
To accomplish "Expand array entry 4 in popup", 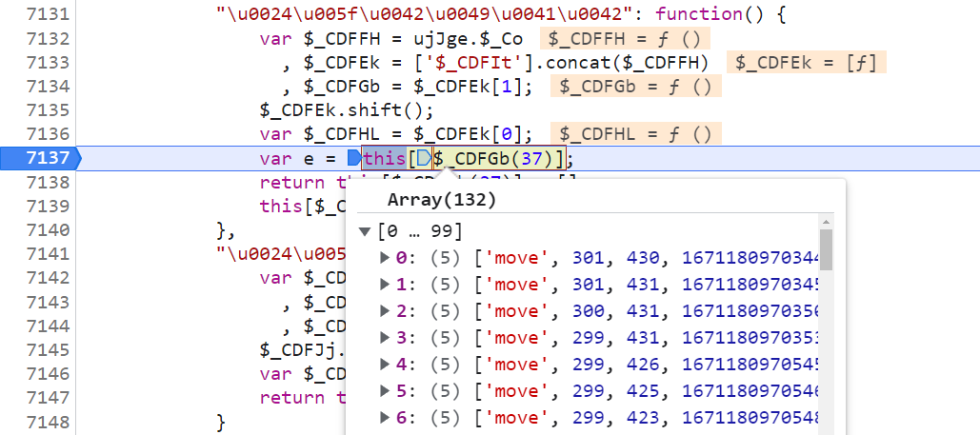I will pyautogui.click(x=386, y=365).
